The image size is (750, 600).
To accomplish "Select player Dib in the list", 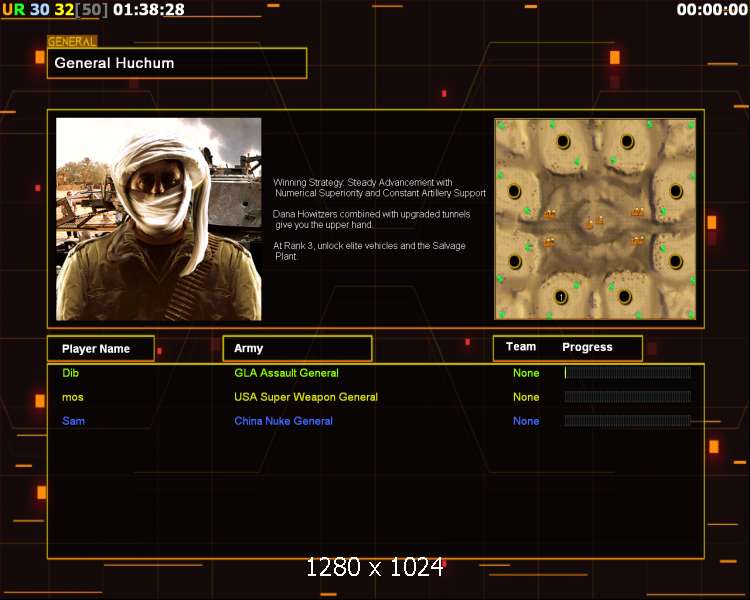I will [70, 373].
